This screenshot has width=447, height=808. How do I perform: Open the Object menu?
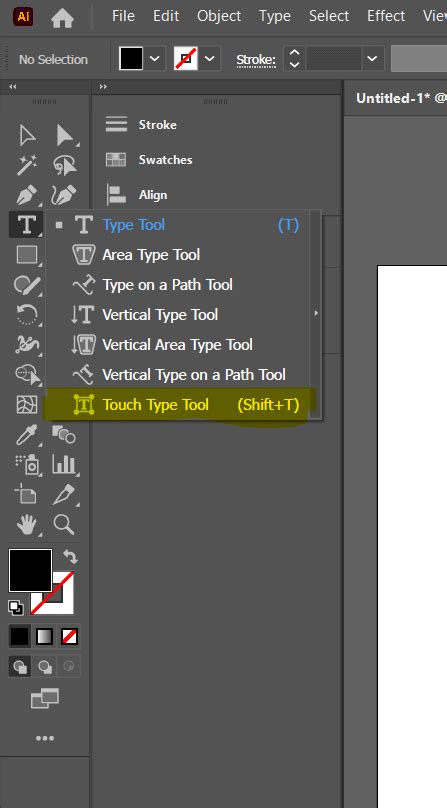(219, 16)
